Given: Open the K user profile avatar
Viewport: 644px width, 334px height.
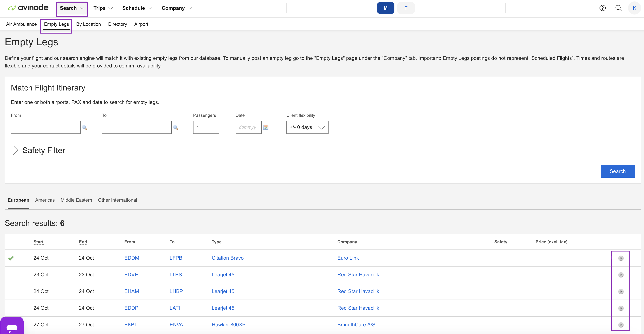Looking at the screenshot, I should click(634, 8).
